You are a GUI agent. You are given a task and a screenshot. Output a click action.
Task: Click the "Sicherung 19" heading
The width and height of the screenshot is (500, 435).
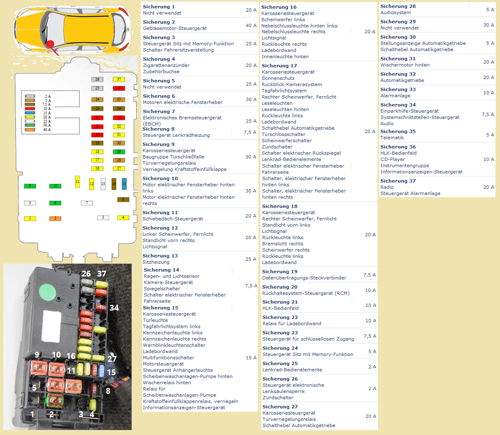[280, 272]
